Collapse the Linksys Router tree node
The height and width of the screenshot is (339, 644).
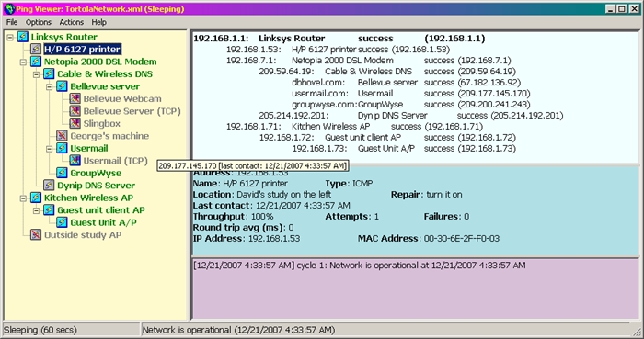click(x=10, y=38)
